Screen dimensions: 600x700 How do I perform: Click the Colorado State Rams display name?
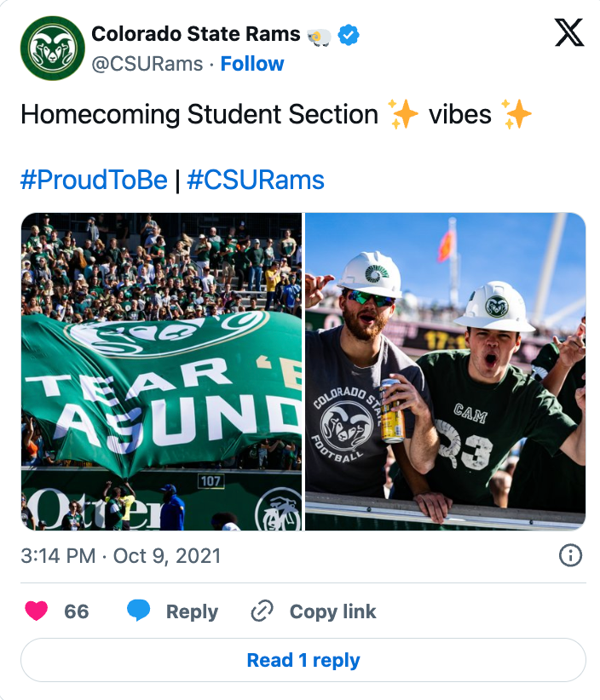[195, 34]
